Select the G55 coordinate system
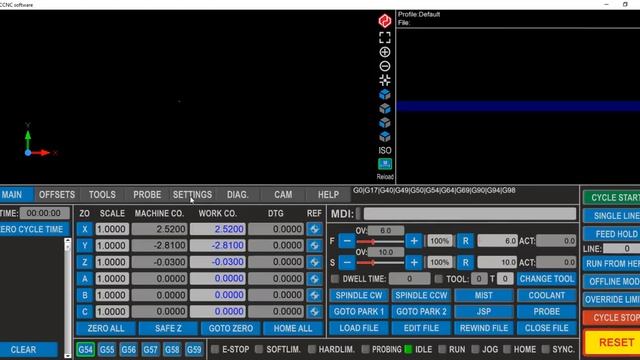 pyautogui.click(x=107, y=349)
